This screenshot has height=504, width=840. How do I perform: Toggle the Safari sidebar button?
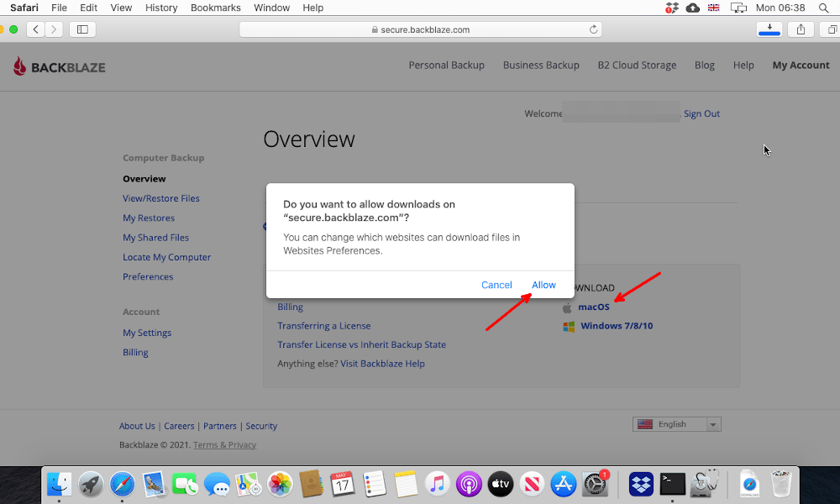pyautogui.click(x=82, y=29)
